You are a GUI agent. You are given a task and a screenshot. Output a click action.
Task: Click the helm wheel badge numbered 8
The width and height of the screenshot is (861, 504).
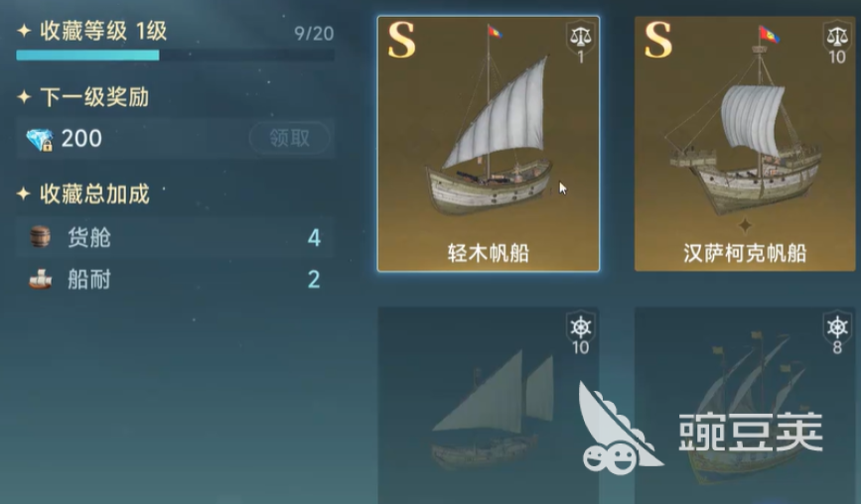(837, 333)
